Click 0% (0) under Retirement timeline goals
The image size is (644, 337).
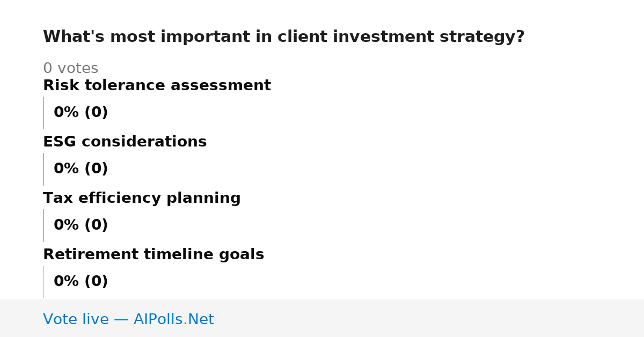click(x=80, y=282)
